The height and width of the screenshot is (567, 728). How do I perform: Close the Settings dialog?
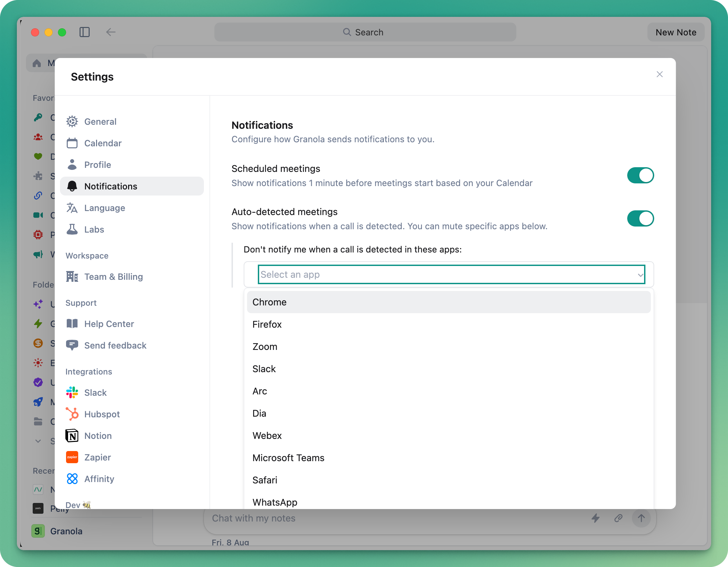point(660,74)
